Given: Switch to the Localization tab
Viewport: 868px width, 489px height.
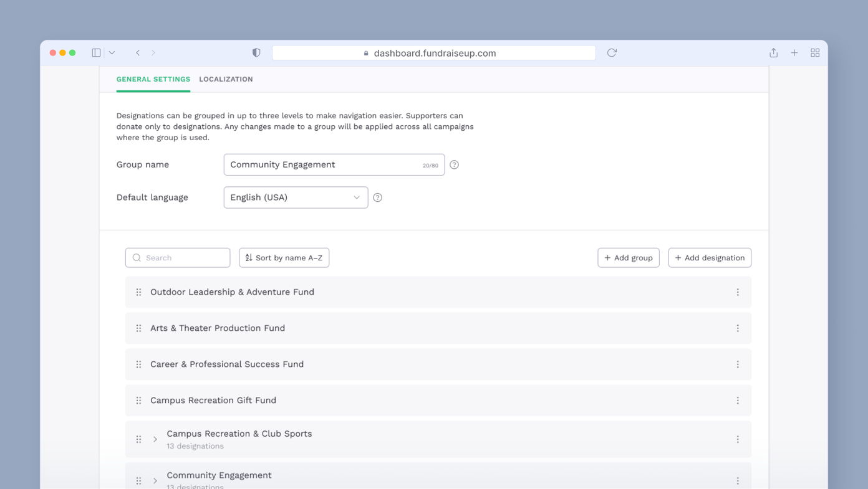Looking at the screenshot, I should tap(226, 79).
